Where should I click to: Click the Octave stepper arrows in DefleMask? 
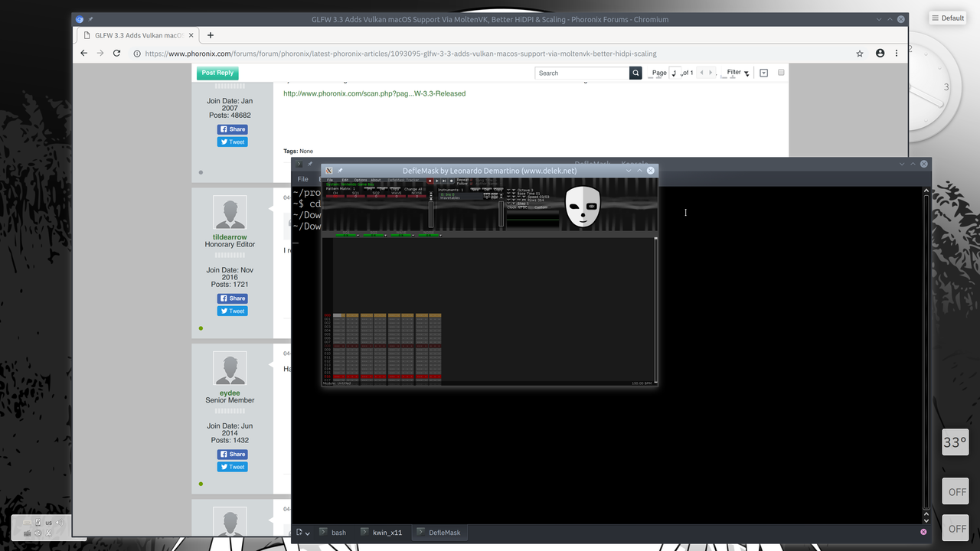pos(511,190)
